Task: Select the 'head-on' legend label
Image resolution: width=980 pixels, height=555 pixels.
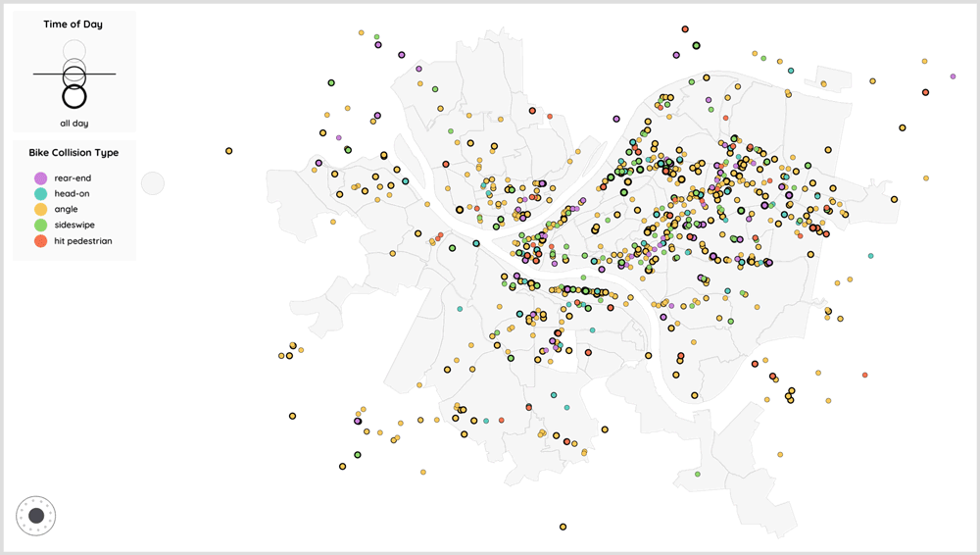Action: point(72,194)
